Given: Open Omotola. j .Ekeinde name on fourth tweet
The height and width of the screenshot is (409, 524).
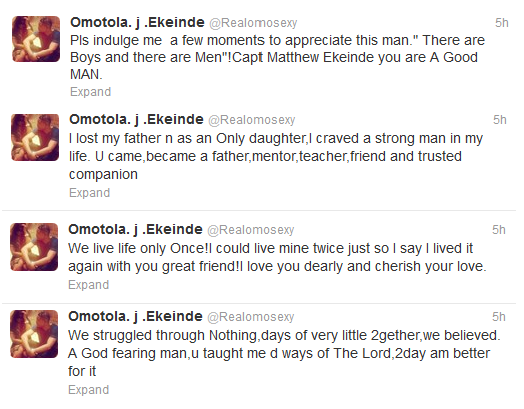Looking at the screenshot, I should [135, 316].
